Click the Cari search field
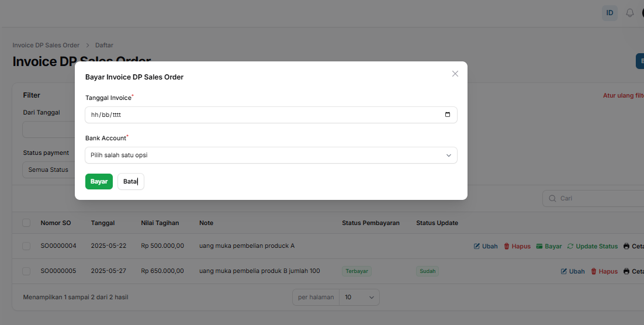Screen dimensions: 644x325 (x=593, y=199)
